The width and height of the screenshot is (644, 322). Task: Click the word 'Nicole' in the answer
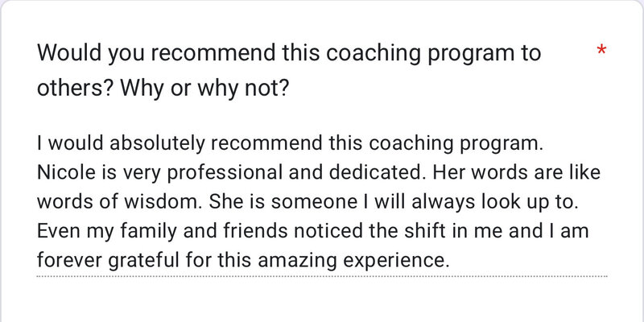coord(64,172)
